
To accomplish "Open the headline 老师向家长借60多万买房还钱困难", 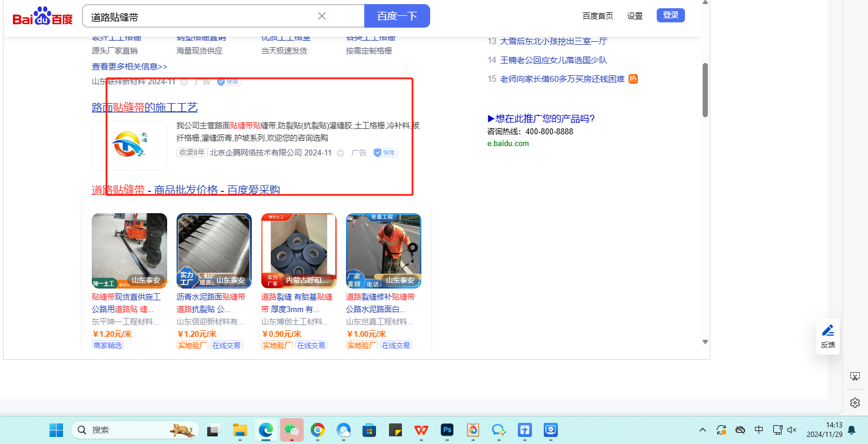I will (562, 79).
